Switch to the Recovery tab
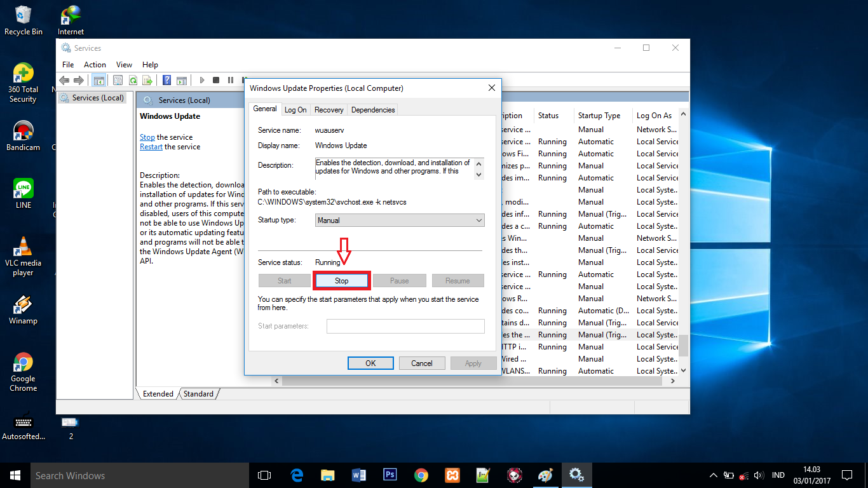The height and width of the screenshot is (488, 868). click(x=329, y=109)
